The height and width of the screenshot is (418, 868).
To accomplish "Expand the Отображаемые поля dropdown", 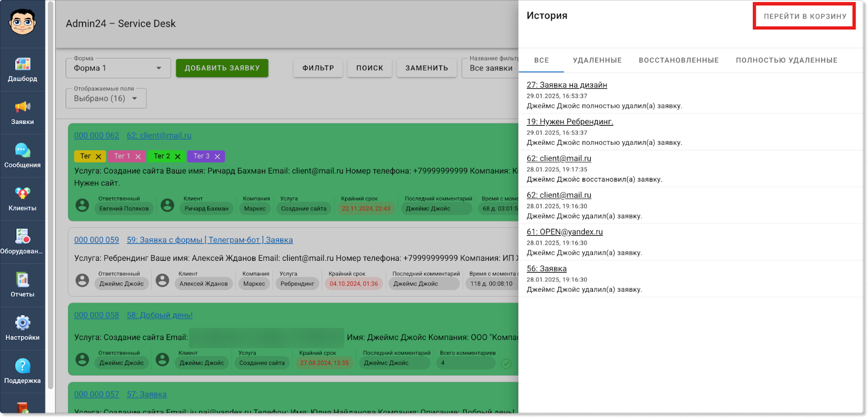I will click(x=106, y=99).
